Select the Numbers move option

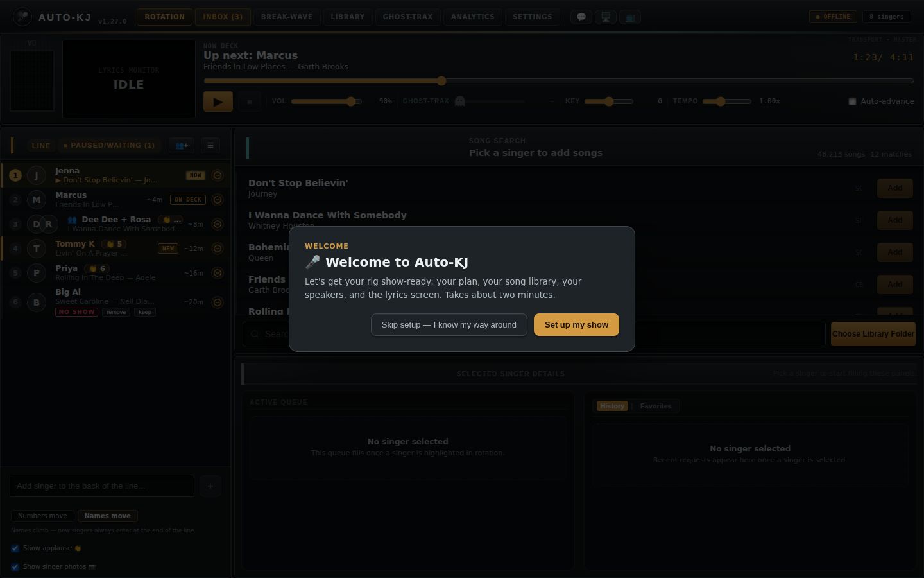click(x=42, y=516)
